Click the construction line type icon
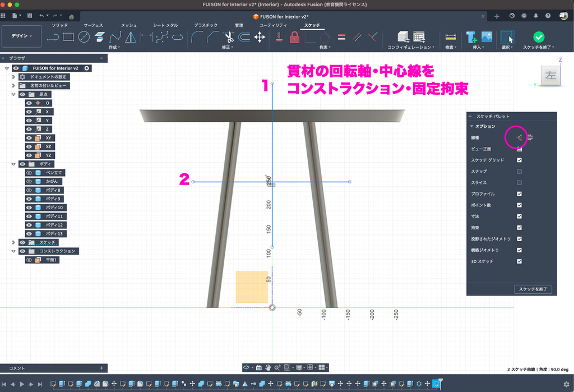Screen dimensions: 574x392 519,137
